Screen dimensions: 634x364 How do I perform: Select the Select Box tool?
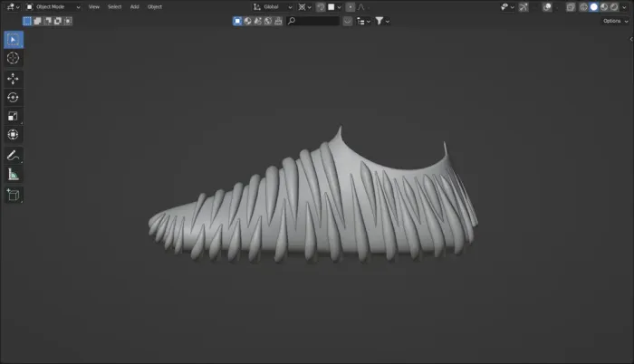tap(14, 40)
